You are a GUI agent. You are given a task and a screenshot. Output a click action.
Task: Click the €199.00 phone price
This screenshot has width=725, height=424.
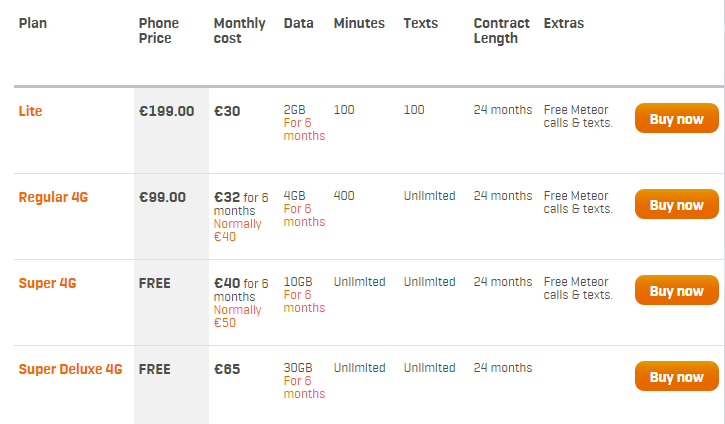click(x=166, y=111)
